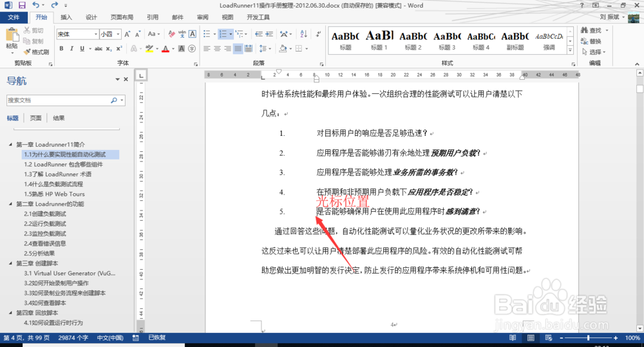Decrease paragraph indent
Viewport: 644px width, 347px height.
tap(259, 34)
